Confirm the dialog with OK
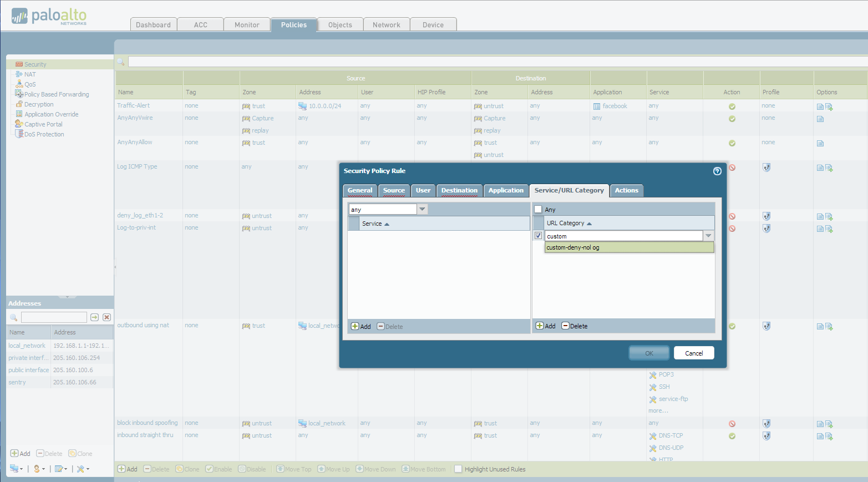 pos(649,353)
